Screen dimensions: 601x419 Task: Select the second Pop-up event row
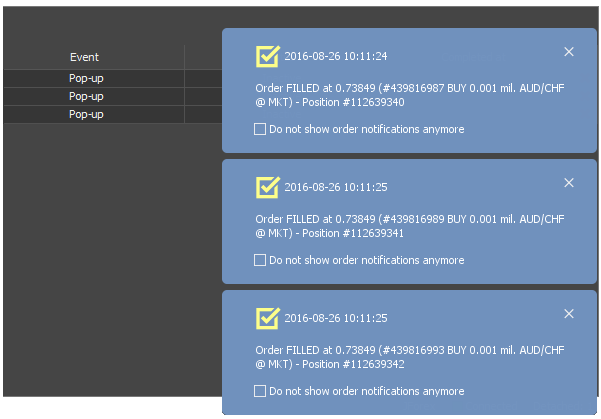113,96
